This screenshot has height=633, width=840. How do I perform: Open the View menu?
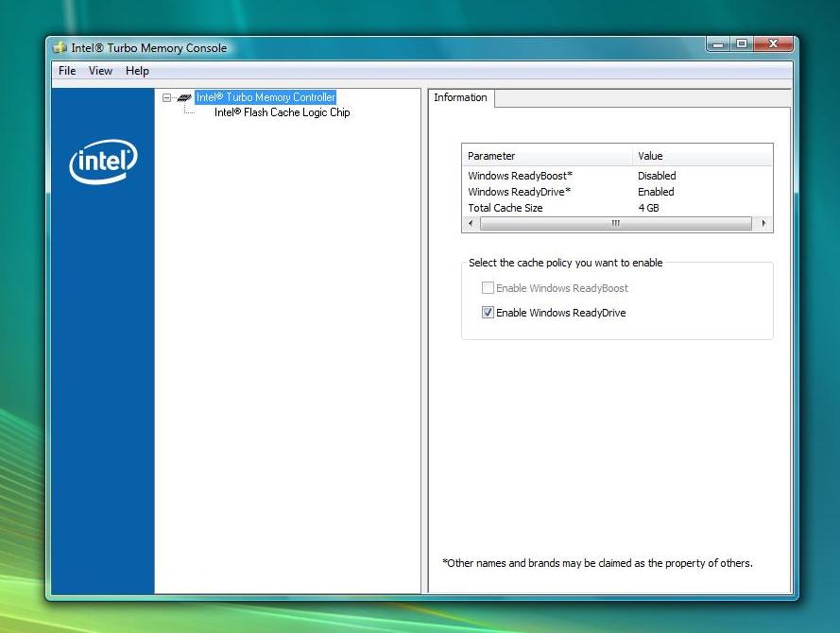point(100,71)
